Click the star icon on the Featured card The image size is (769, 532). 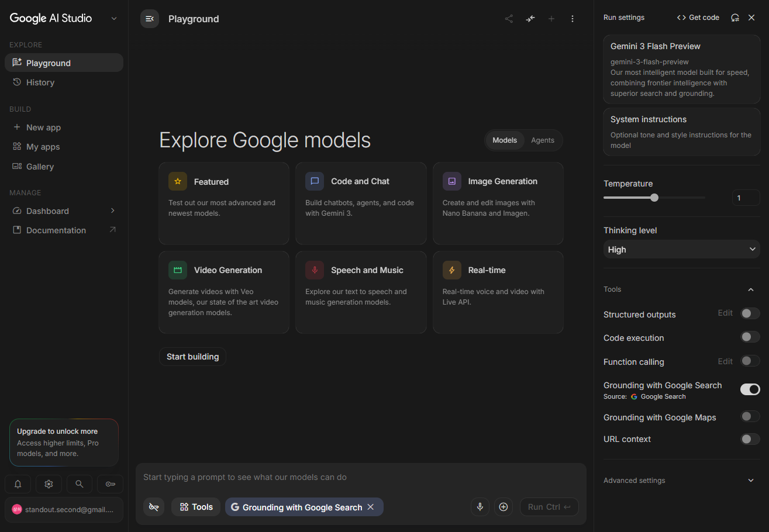coord(178,181)
